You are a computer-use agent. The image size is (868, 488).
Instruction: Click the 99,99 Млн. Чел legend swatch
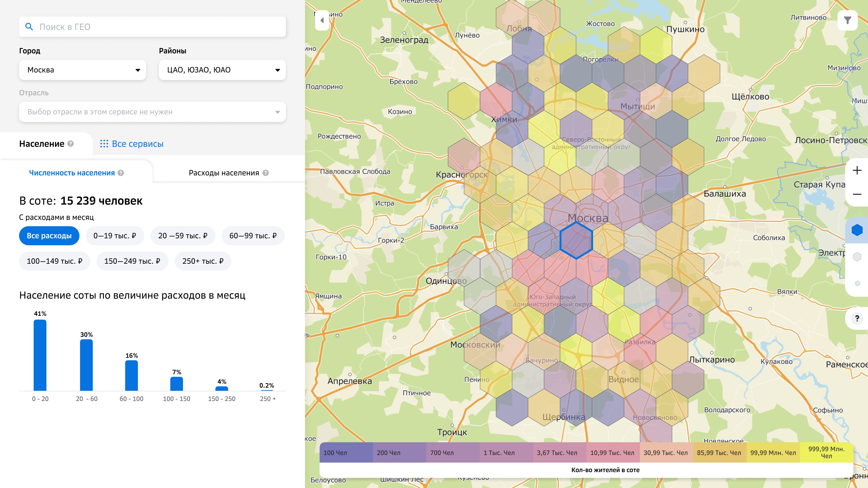point(773,453)
